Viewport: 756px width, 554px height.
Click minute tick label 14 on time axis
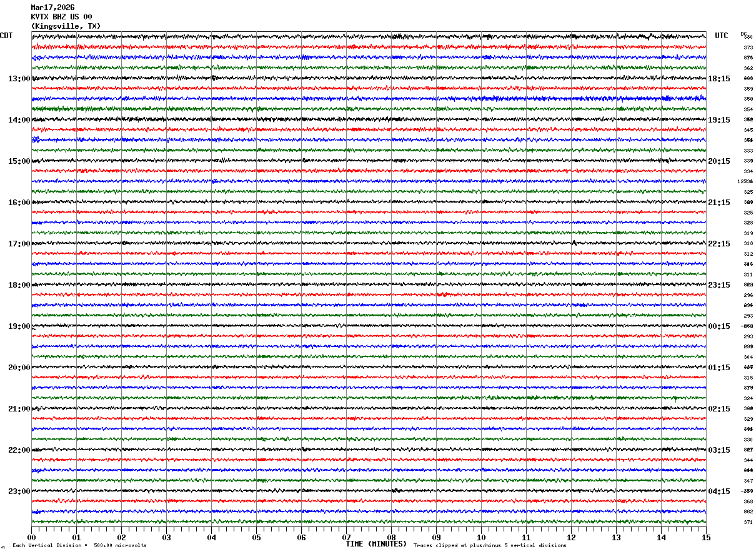coord(661,537)
